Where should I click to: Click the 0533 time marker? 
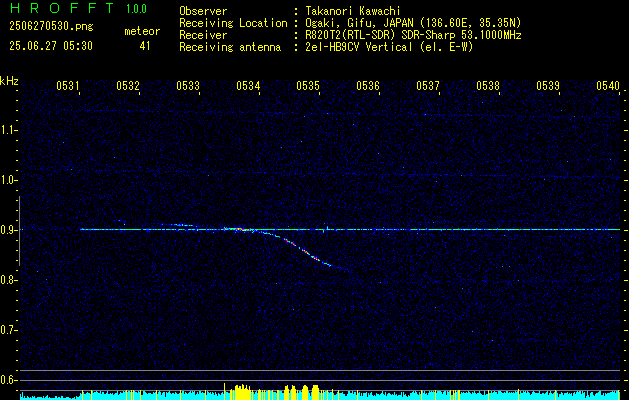[x=188, y=86]
